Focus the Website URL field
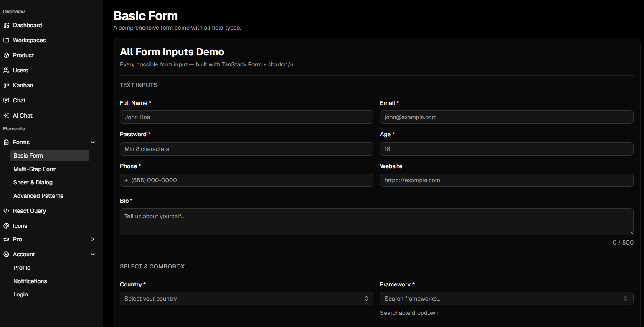The image size is (644, 327). [x=507, y=180]
